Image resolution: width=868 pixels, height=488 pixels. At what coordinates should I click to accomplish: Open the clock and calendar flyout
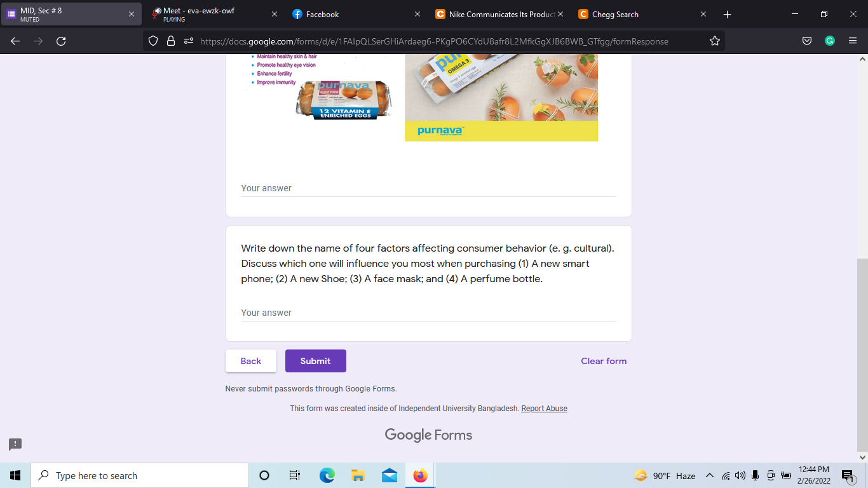click(x=814, y=475)
